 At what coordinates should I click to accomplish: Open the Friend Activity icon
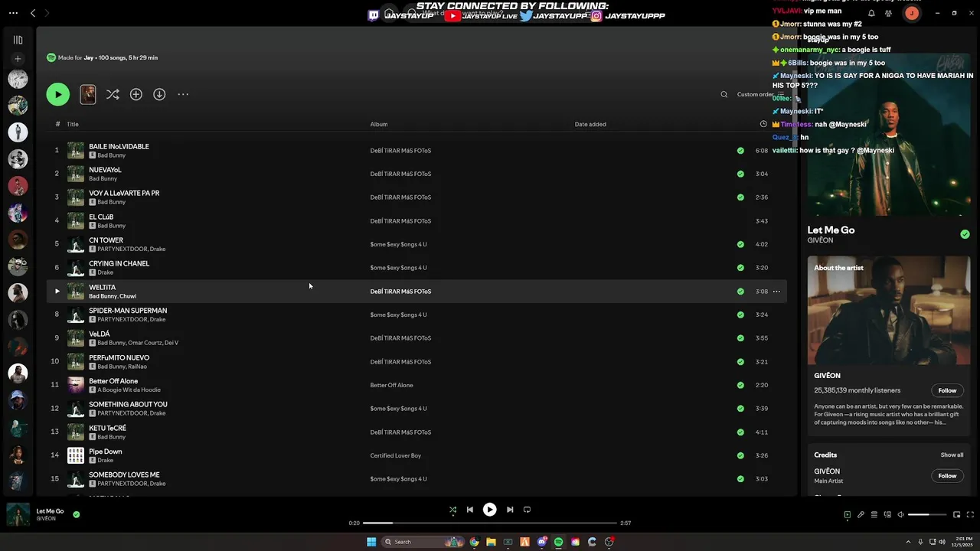point(888,13)
